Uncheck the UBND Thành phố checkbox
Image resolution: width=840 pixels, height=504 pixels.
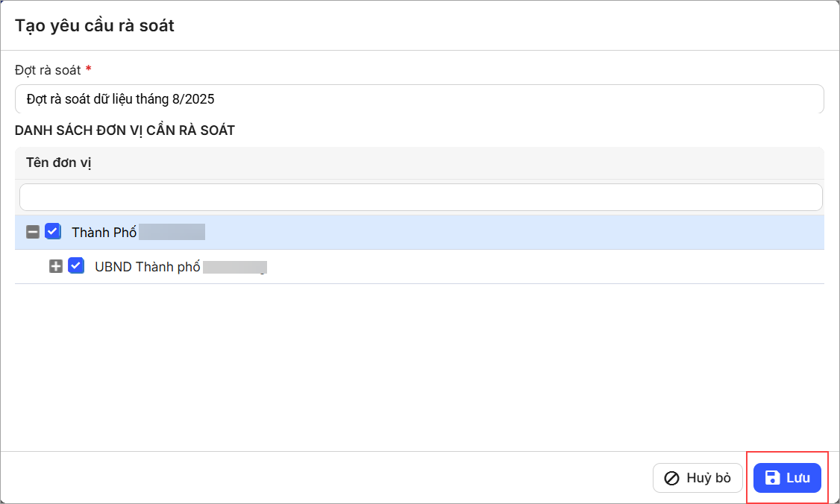point(75,265)
